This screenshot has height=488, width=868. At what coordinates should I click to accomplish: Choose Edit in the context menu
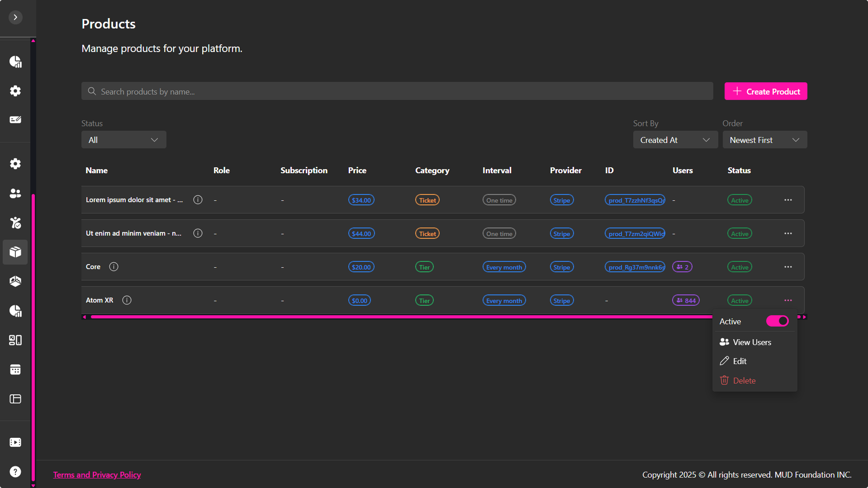tap(740, 361)
